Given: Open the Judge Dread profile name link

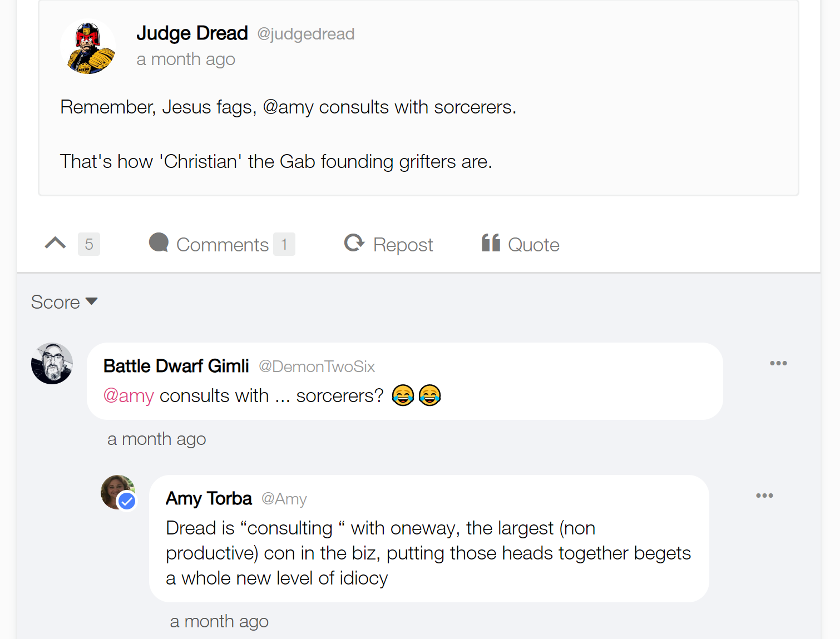Looking at the screenshot, I should (192, 33).
